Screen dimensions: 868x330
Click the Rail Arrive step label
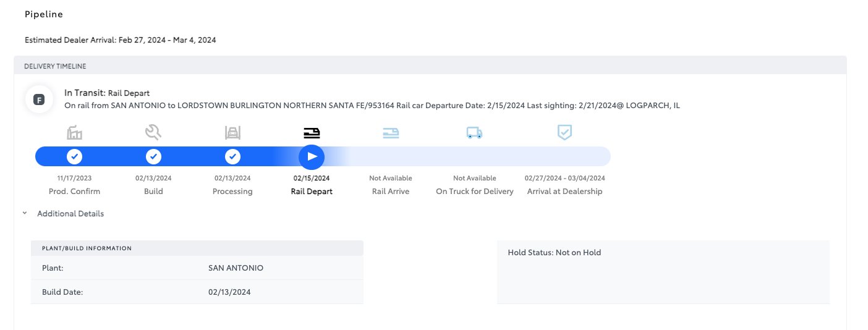[391, 192]
